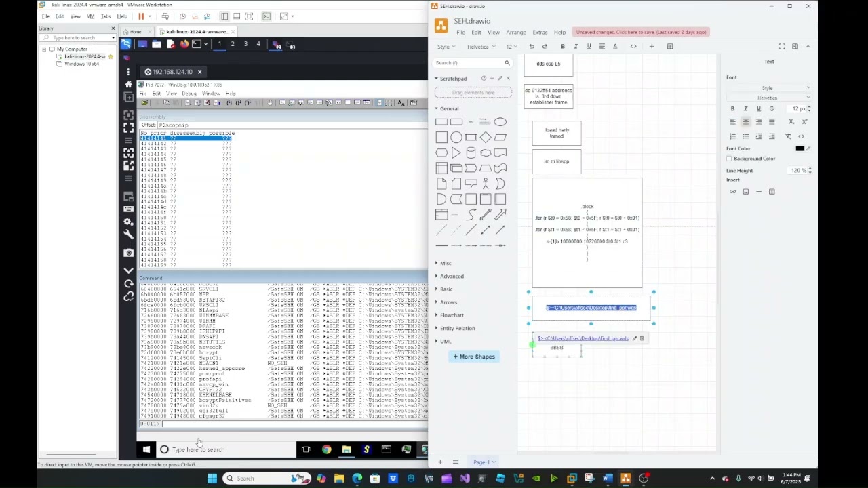Viewport: 868px width, 488px height.
Task: Toggle bold button in Text panel
Action: 732,108
